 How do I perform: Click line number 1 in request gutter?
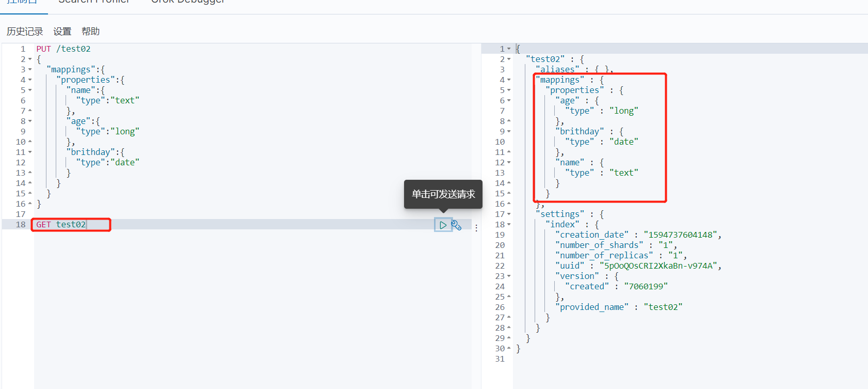23,49
